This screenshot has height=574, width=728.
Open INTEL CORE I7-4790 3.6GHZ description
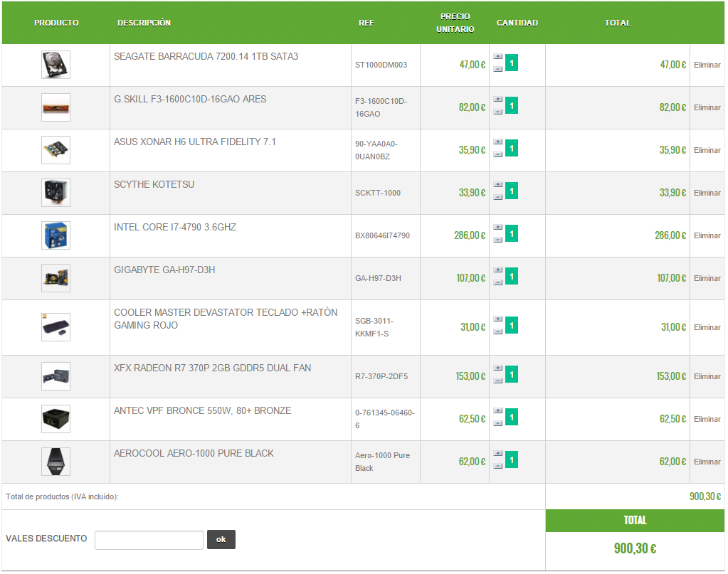(x=175, y=228)
